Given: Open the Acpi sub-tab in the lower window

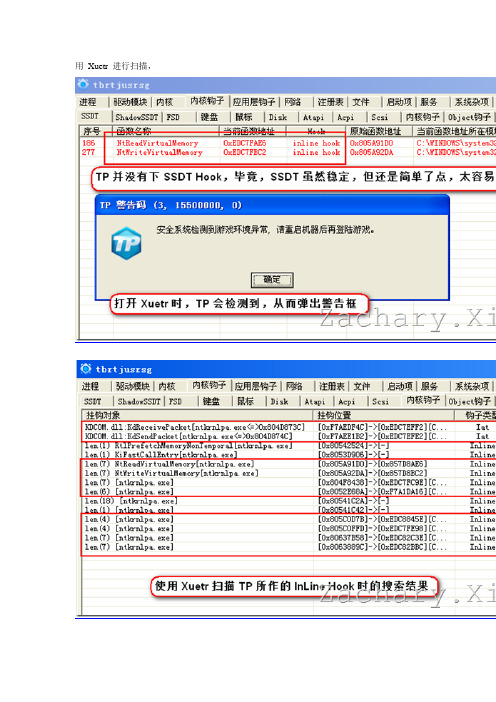Looking at the screenshot, I should pyautogui.click(x=347, y=401).
